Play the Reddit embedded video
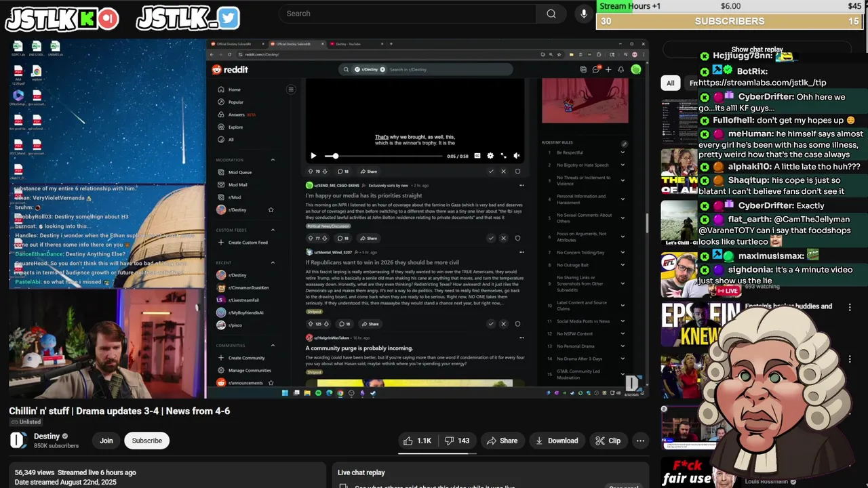Screen dimensions: 868x488 [313, 156]
